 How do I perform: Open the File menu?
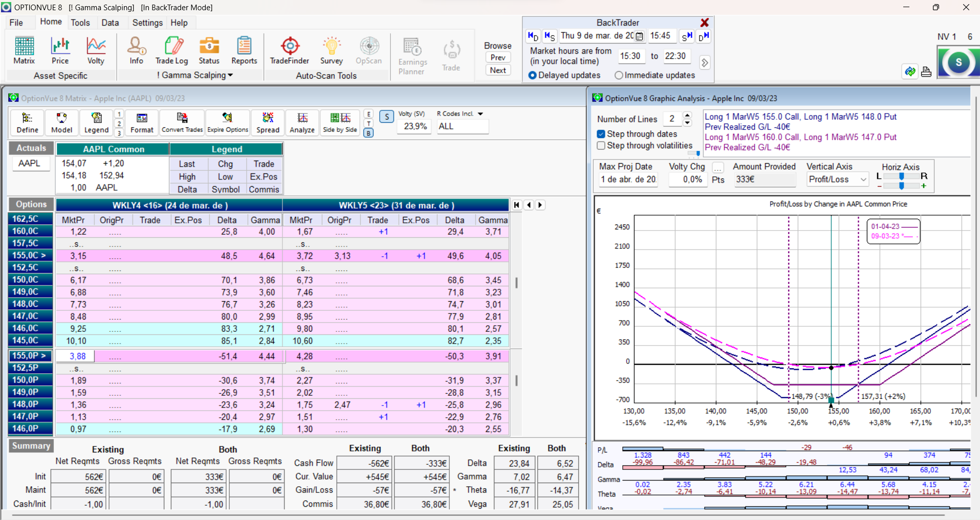click(x=16, y=22)
